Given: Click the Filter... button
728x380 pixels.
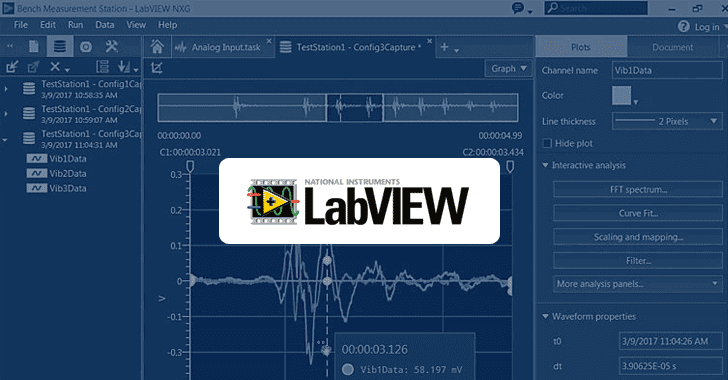Looking at the screenshot, I should tap(637, 261).
